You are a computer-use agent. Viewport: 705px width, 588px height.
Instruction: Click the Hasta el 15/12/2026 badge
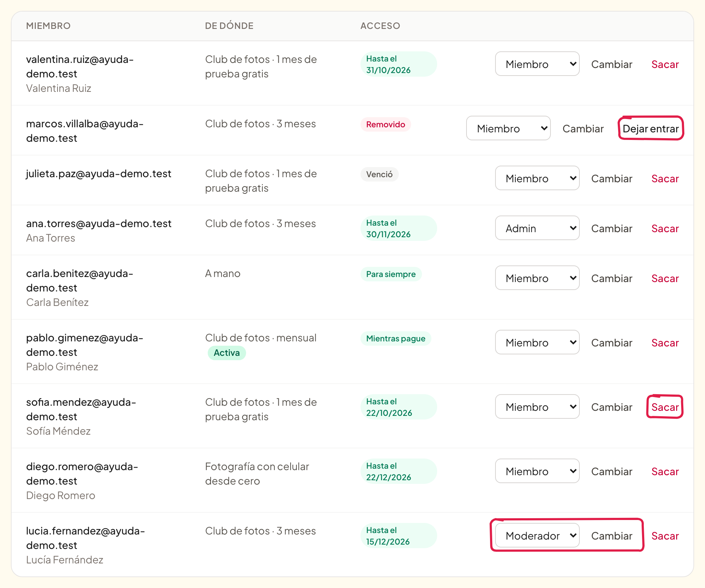[x=398, y=536]
